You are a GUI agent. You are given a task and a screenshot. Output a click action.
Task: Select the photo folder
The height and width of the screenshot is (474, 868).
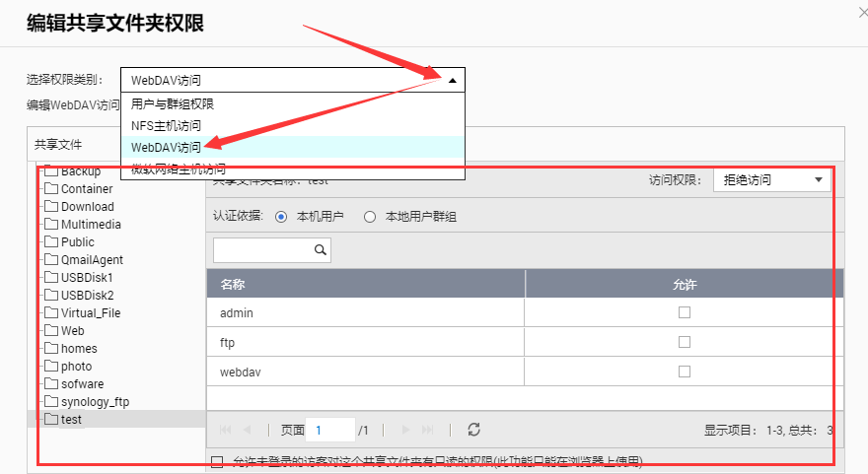pyautogui.click(x=76, y=367)
